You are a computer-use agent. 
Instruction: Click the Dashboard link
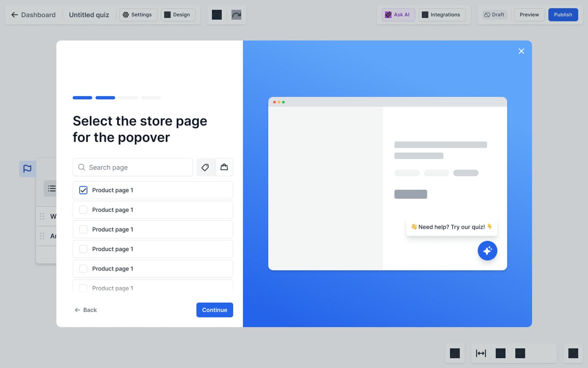[38, 15]
